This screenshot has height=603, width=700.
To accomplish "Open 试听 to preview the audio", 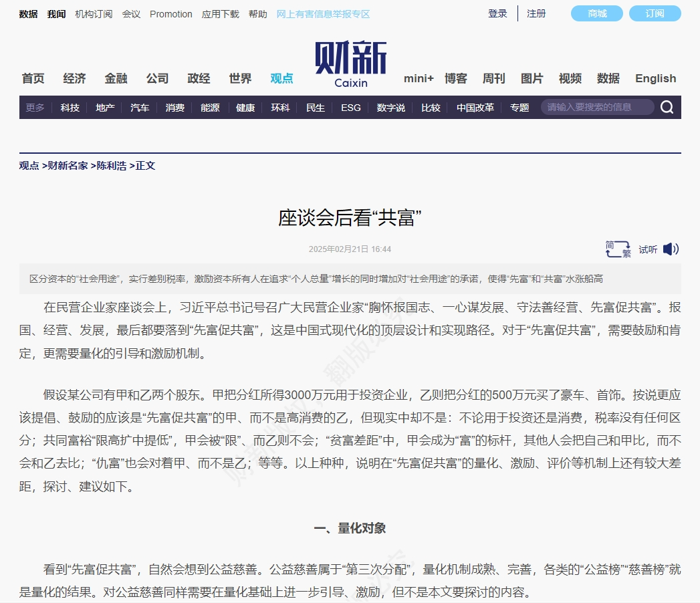I will tap(647, 249).
